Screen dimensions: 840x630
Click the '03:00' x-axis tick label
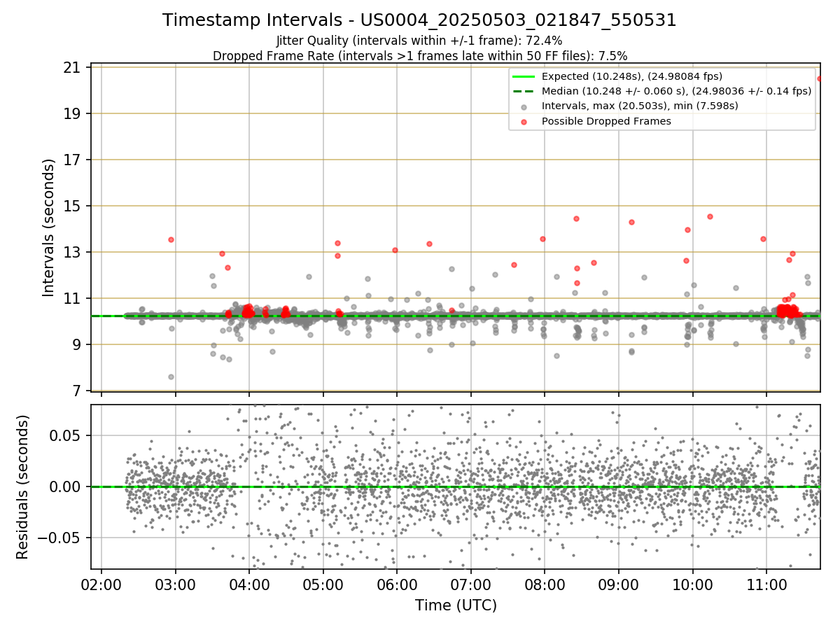175,584
